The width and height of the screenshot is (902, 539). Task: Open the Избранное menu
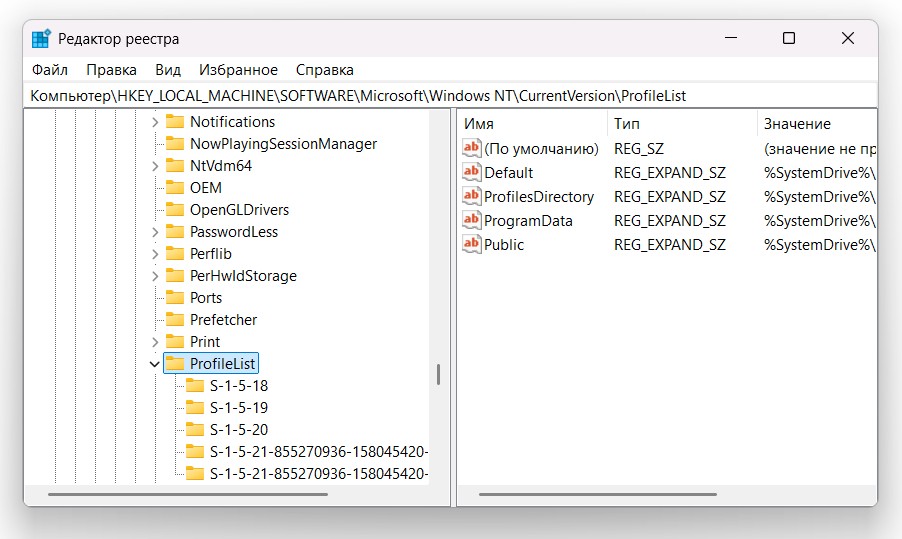point(238,70)
